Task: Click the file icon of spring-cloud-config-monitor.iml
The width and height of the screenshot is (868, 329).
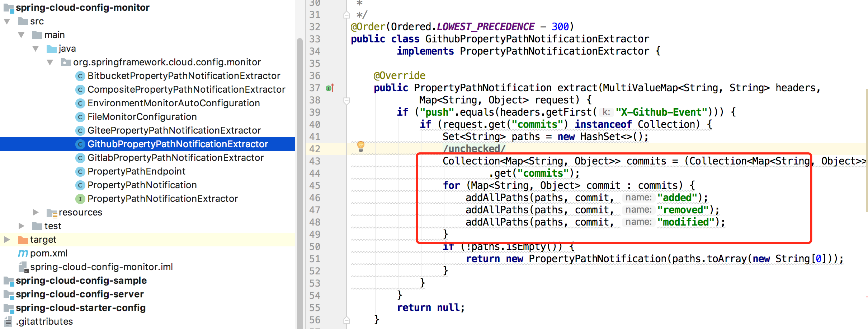Action: (x=23, y=267)
